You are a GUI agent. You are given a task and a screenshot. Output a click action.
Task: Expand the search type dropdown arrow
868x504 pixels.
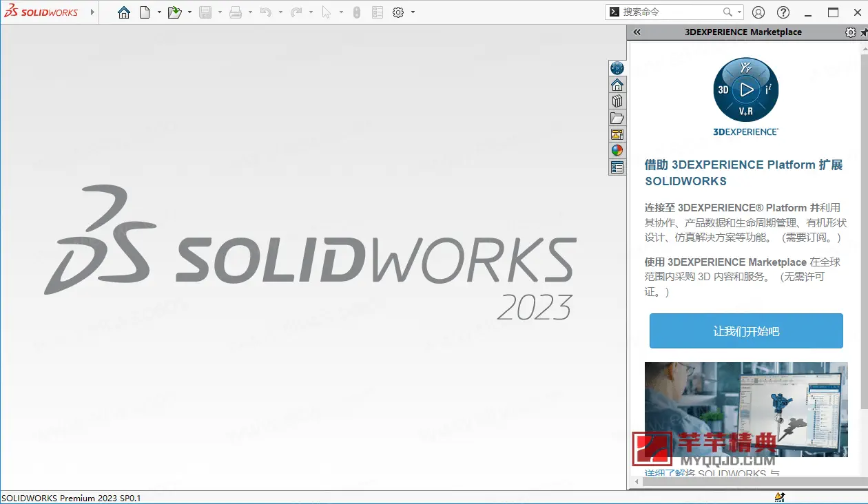[x=739, y=12]
